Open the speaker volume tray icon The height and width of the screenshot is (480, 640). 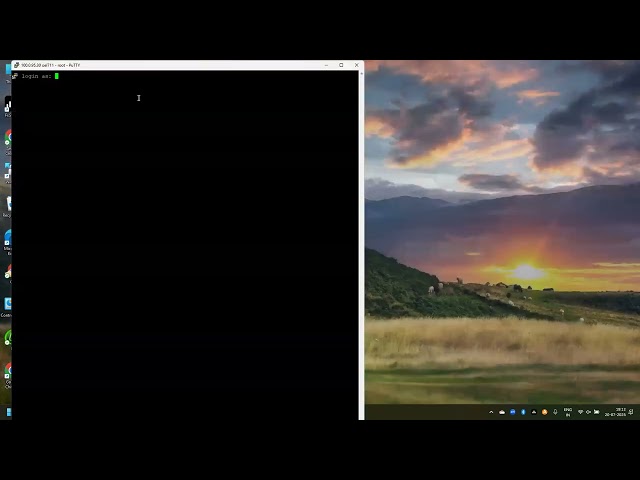pyautogui.click(x=588, y=412)
